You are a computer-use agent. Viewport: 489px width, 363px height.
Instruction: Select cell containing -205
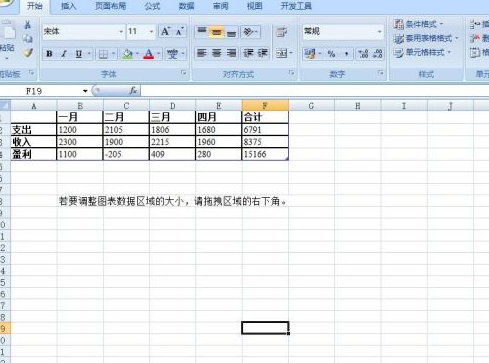pyautogui.click(x=126, y=154)
